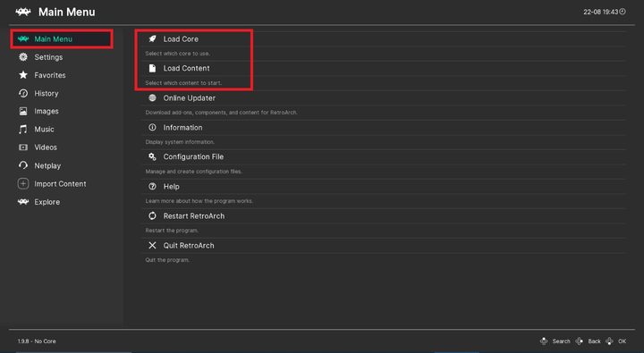This screenshot has width=644, height=353.
Task: Click the Load Content file icon
Action: [152, 68]
